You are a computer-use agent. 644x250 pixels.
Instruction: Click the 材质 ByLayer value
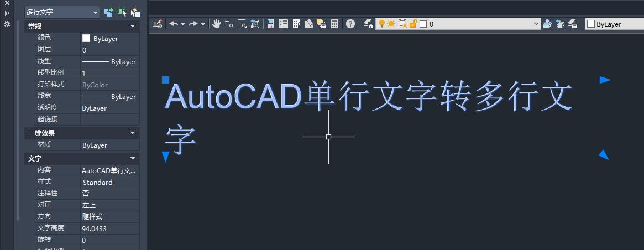110,145
